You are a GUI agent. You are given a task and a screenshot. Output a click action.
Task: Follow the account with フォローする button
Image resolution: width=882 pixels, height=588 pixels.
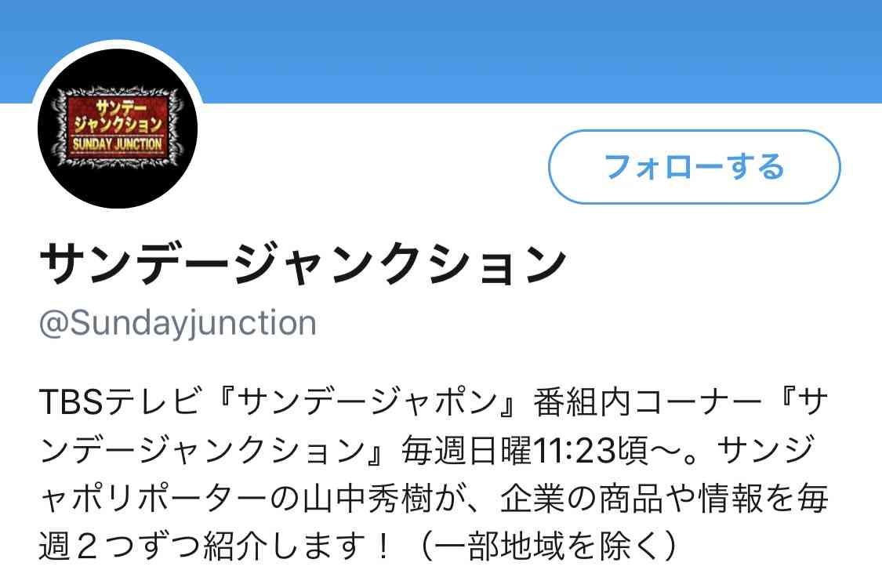pyautogui.click(x=694, y=166)
